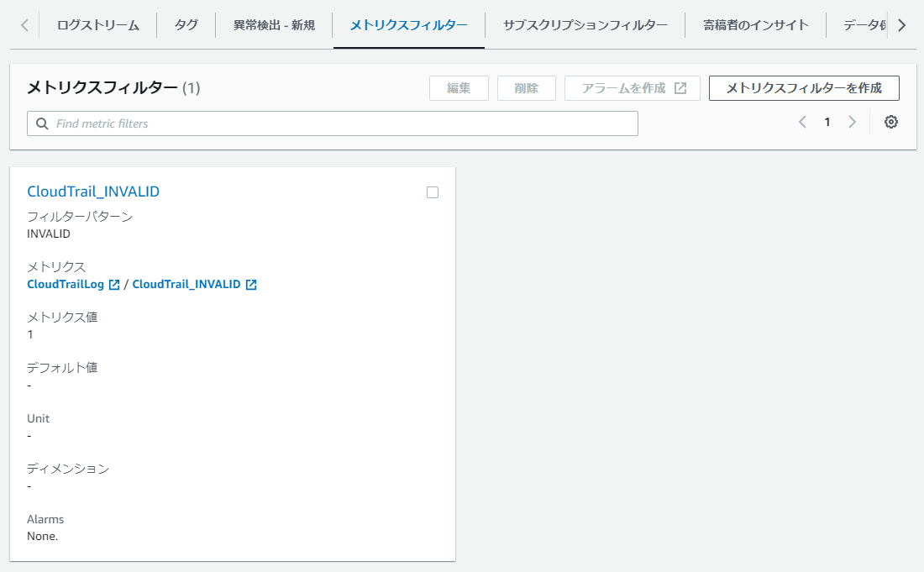Screen dimensions: 924x572
Task: Click the Unit label
Action: point(39,419)
